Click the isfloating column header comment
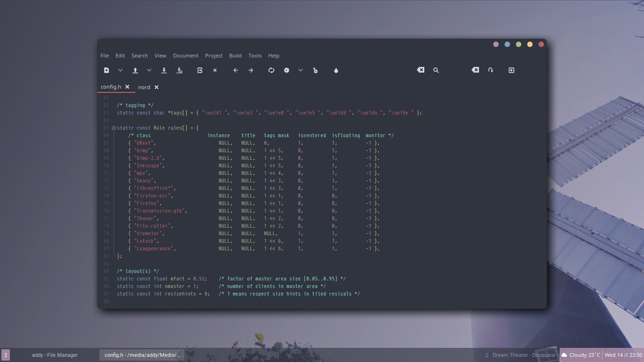The width and height of the screenshot is (644, 362). [x=346, y=135]
